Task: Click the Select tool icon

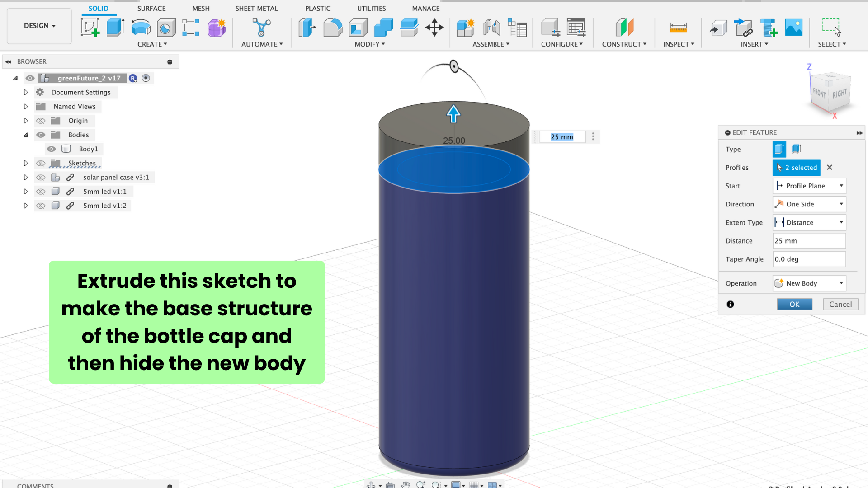Action: [x=831, y=28]
